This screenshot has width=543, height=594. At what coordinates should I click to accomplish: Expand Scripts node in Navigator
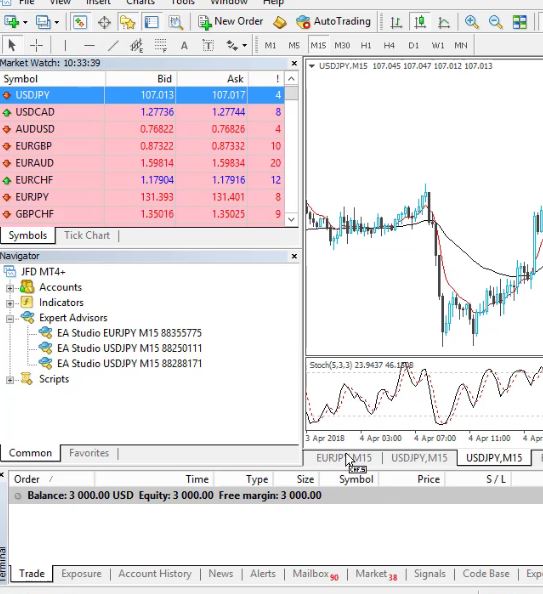tap(10, 380)
